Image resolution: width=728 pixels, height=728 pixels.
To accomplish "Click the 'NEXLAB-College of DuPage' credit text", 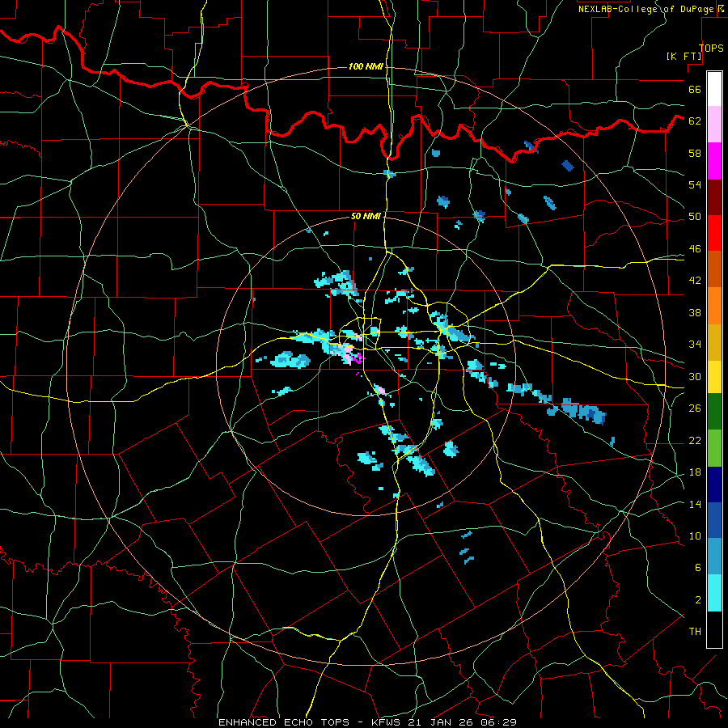I will [645, 9].
